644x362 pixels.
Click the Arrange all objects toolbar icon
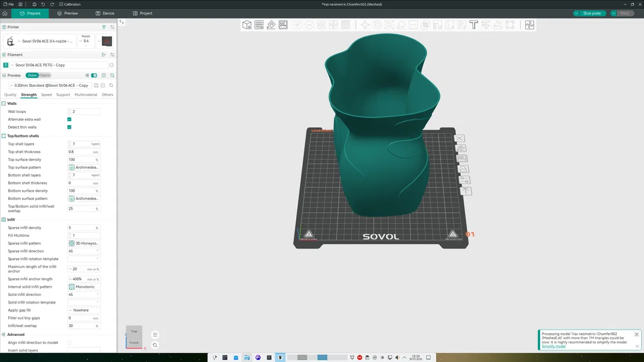(x=283, y=25)
